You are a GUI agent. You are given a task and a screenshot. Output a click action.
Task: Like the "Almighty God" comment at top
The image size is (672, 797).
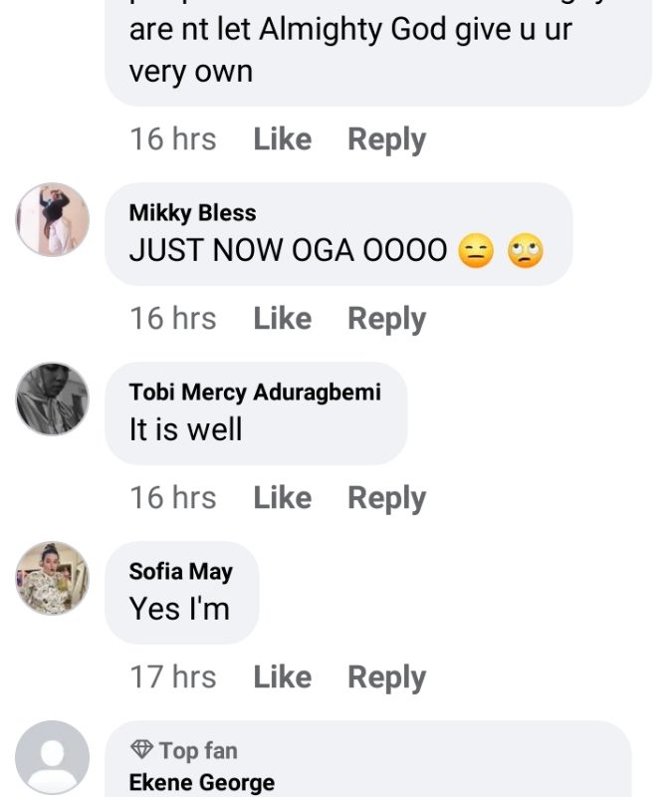[x=282, y=139]
